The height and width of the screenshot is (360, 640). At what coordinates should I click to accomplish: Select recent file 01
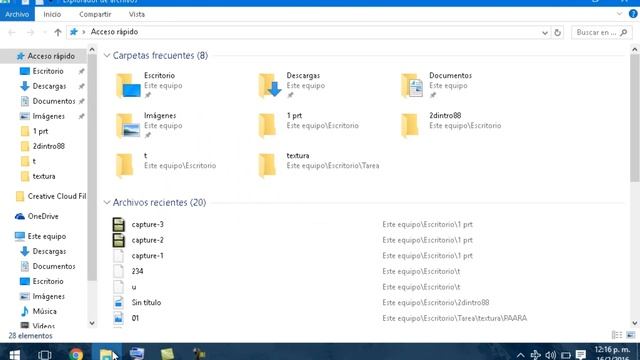click(x=135, y=318)
